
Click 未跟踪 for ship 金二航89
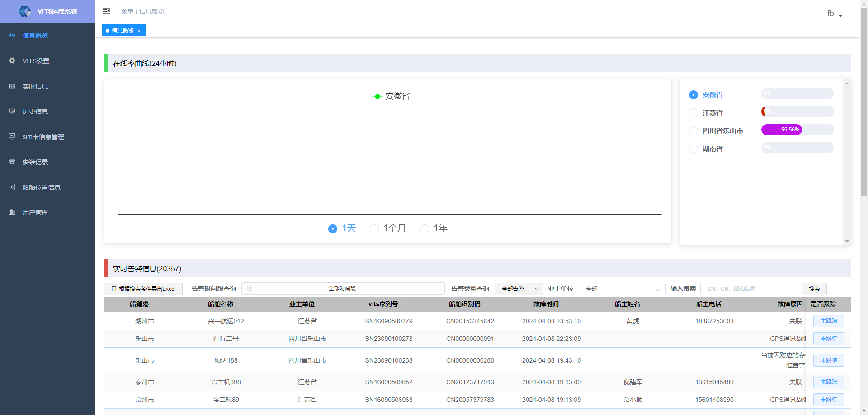click(829, 400)
